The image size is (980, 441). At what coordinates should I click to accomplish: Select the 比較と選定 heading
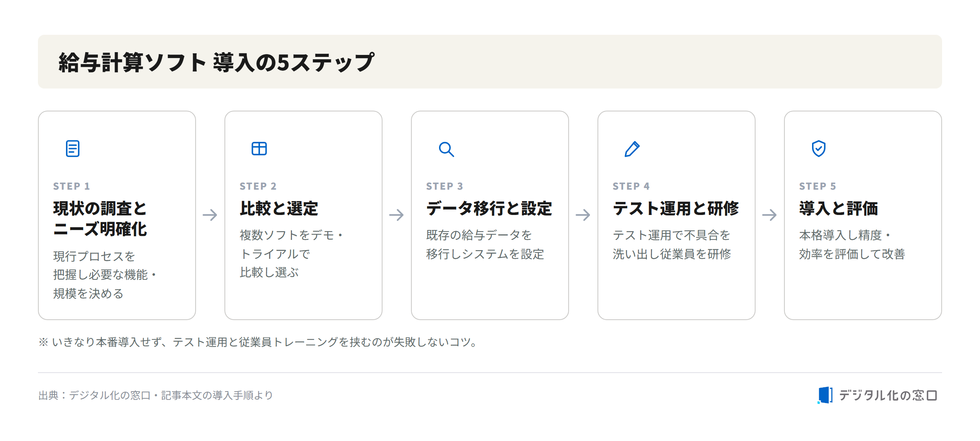279,209
